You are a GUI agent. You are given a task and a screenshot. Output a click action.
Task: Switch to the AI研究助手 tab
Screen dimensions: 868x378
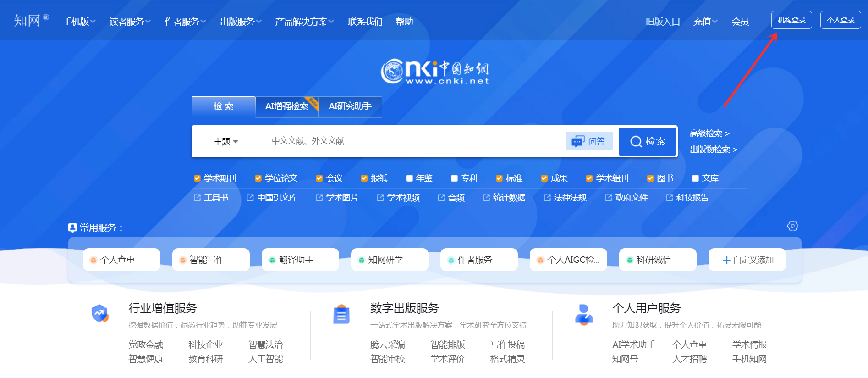coord(350,106)
